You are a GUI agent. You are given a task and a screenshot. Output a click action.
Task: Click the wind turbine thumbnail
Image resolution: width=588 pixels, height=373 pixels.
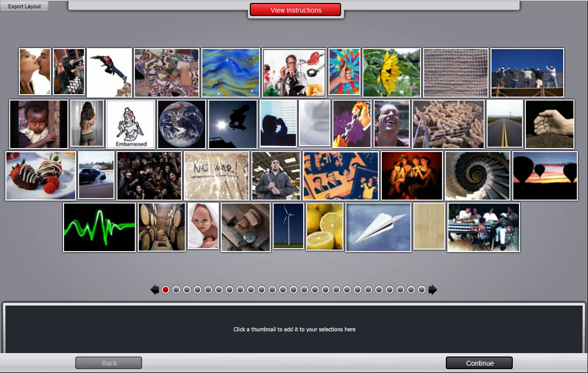coord(288,226)
